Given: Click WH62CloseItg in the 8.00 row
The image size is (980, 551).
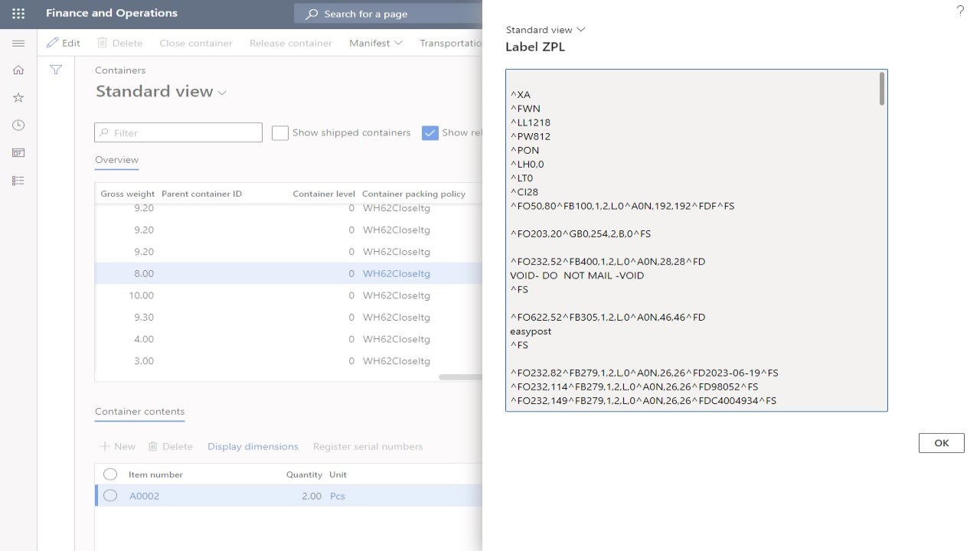Looking at the screenshot, I should pos(397,273).
